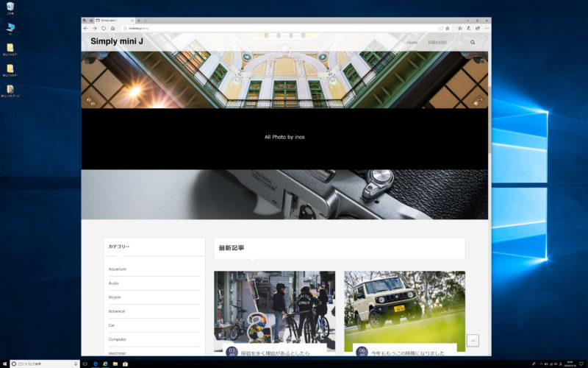This screenshot has width=588, height=368.
Task: Open the Windows Start menu
Action: tap(4, 364)
